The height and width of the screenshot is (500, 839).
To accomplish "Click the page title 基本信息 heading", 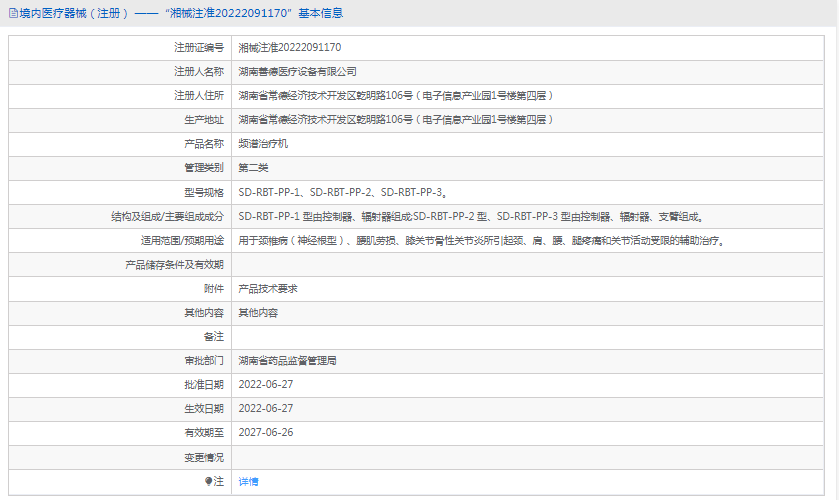I will 321,13.
